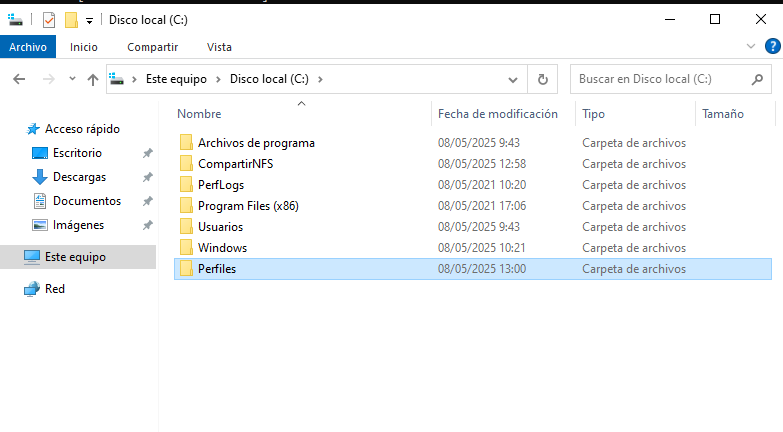
Task: Open the recent locations dropdown arrow
Action: 71,79
